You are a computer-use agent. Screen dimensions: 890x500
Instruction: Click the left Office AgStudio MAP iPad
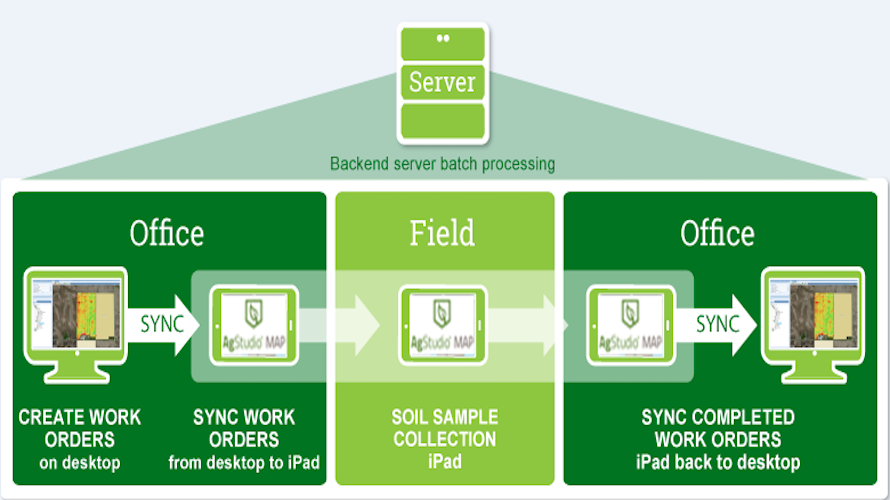click(x=254, y=325)
